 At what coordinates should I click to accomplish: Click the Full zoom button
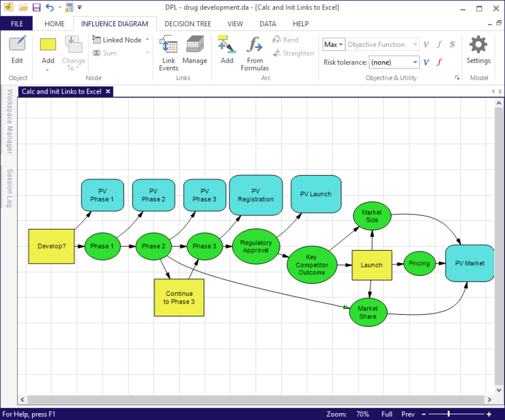coord(387,414)
